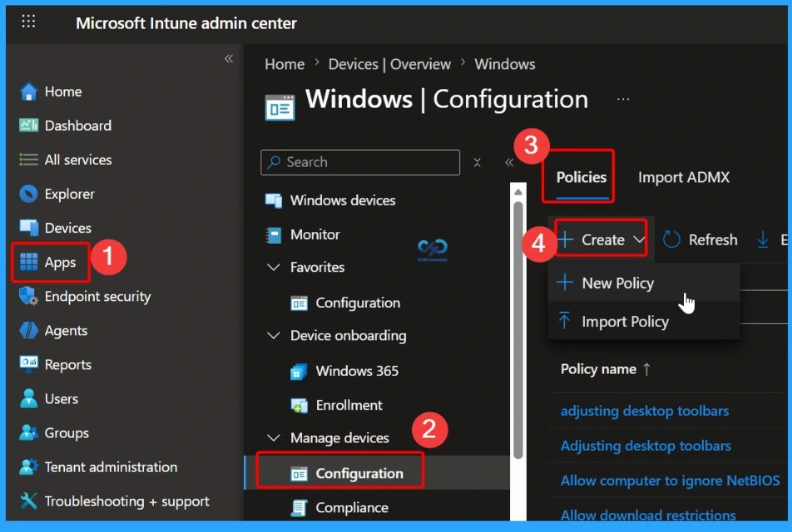Image resolution: width=792 pixels, height=532 pixels.
Task: Click the All services list icon
Action: click(x=28, y=160)
